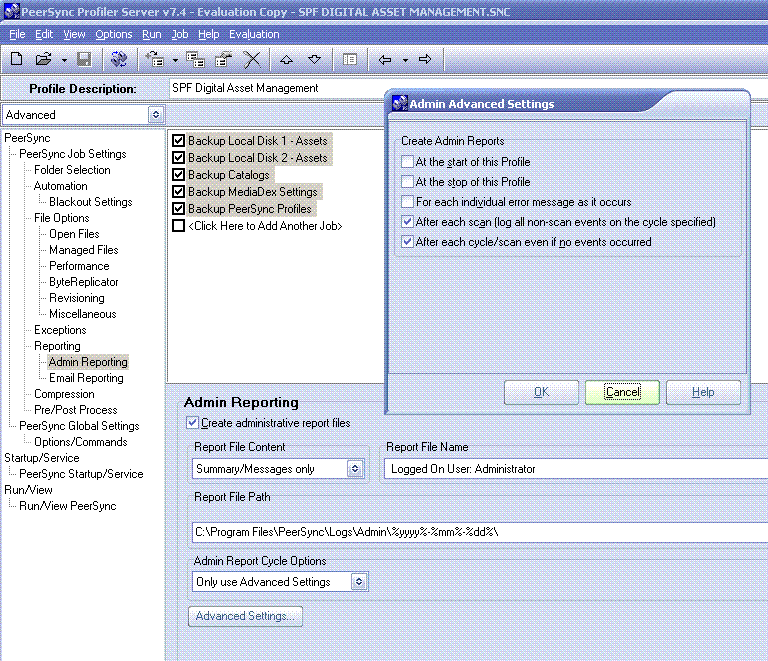Click the Advanced Settings... button
The image size is (768, 661).
pos(245,616)
